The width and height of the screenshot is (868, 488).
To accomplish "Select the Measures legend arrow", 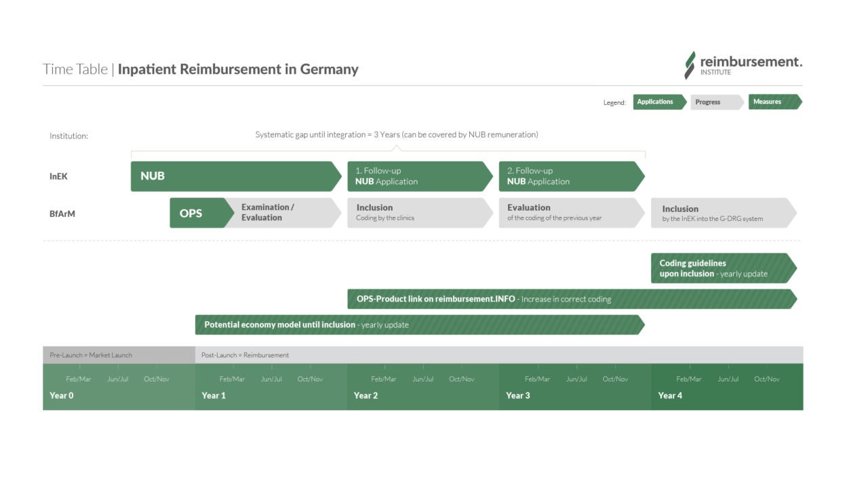I will tap(775, 102).
